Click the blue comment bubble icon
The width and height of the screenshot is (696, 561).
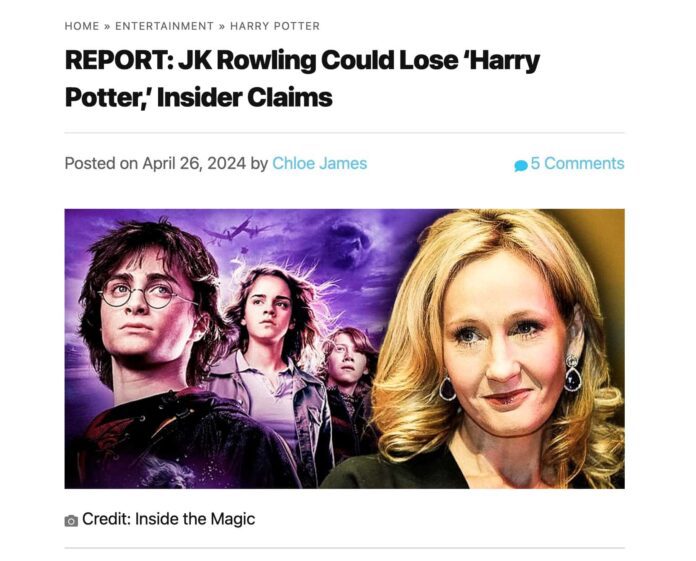point(521,166)
